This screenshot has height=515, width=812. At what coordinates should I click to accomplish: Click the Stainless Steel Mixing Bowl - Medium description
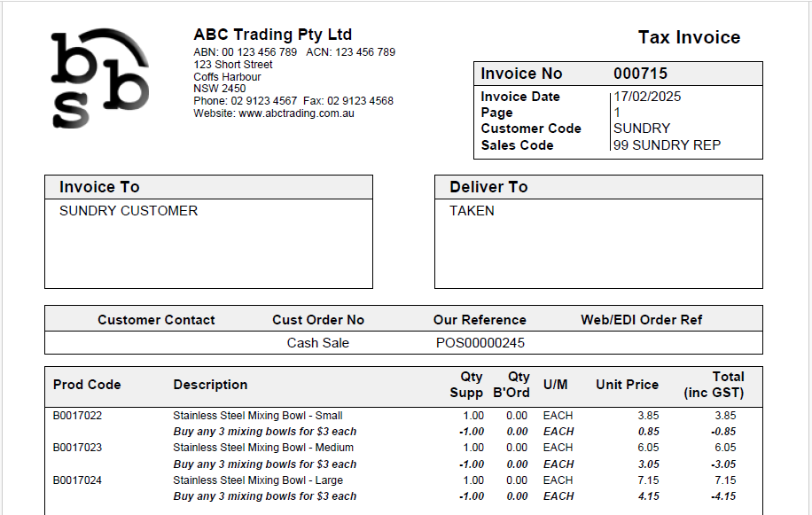pos(263,448)
